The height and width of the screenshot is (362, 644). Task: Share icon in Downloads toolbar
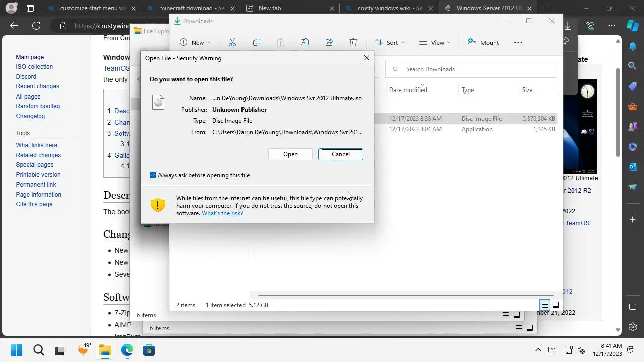[x=329, y=43]
